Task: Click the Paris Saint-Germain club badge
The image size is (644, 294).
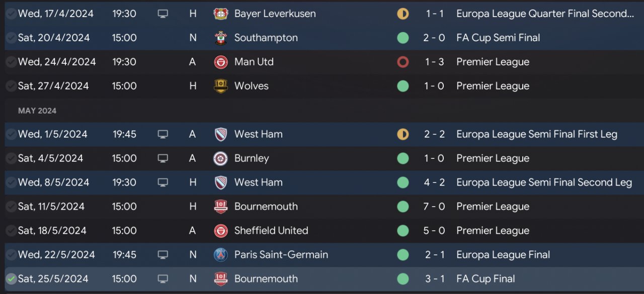Action: 221,255
